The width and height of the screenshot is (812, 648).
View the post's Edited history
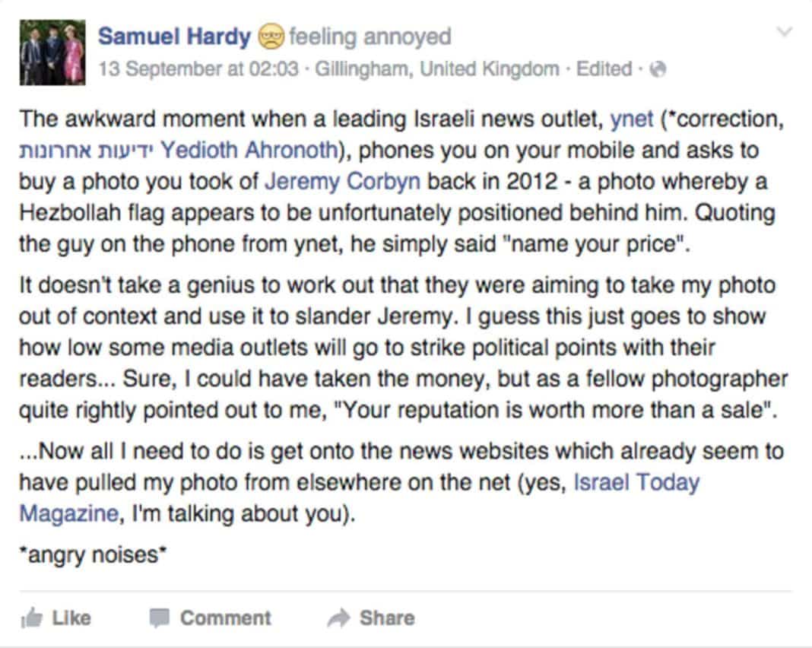click(x=604, y=69)
